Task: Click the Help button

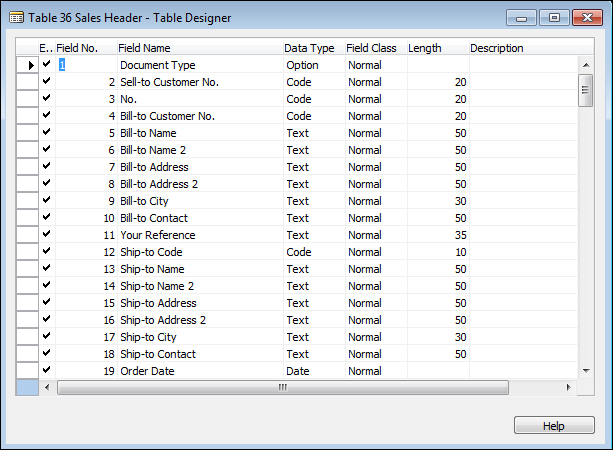Action: pos(554,425)
